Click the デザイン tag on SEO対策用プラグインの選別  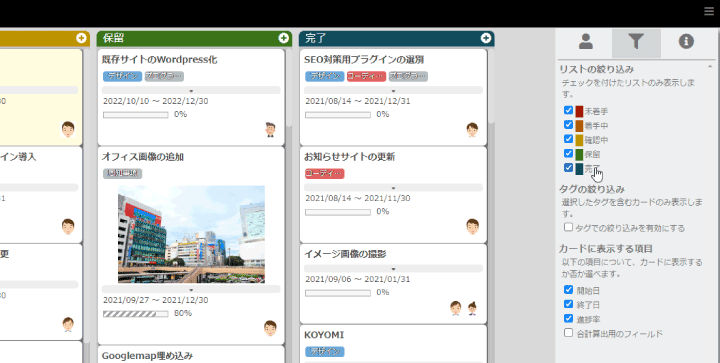pos(325,76)
